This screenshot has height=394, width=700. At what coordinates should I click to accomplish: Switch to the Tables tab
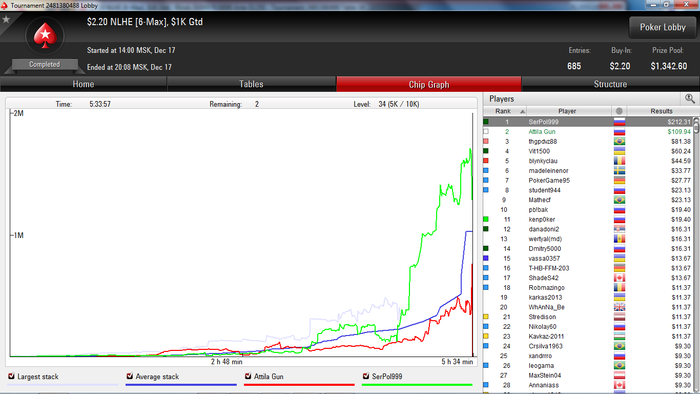click(x=251, y=84)
